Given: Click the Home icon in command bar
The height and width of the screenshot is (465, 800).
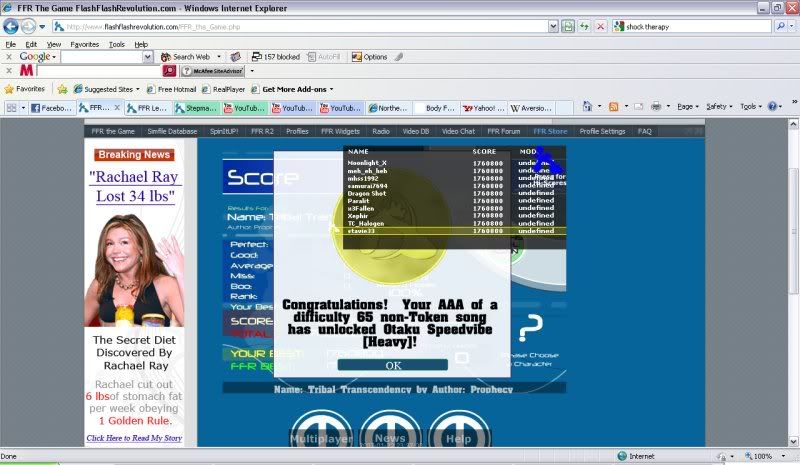Looking at the screenshot, I should (x=587, y=106).
